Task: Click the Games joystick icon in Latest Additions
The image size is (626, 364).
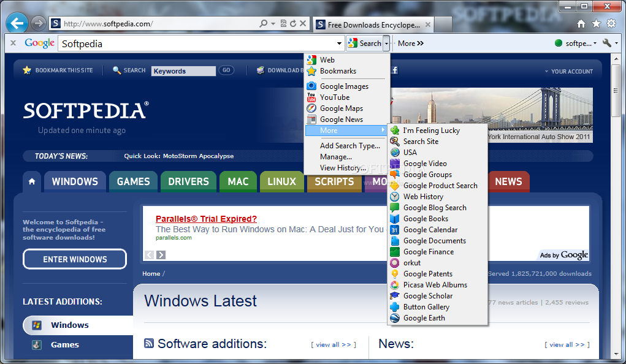Action: (37, 344)
